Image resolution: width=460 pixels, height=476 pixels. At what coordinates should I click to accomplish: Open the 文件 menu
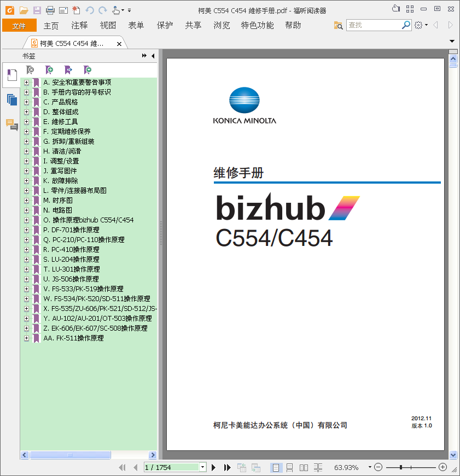(x=19, y=26)
